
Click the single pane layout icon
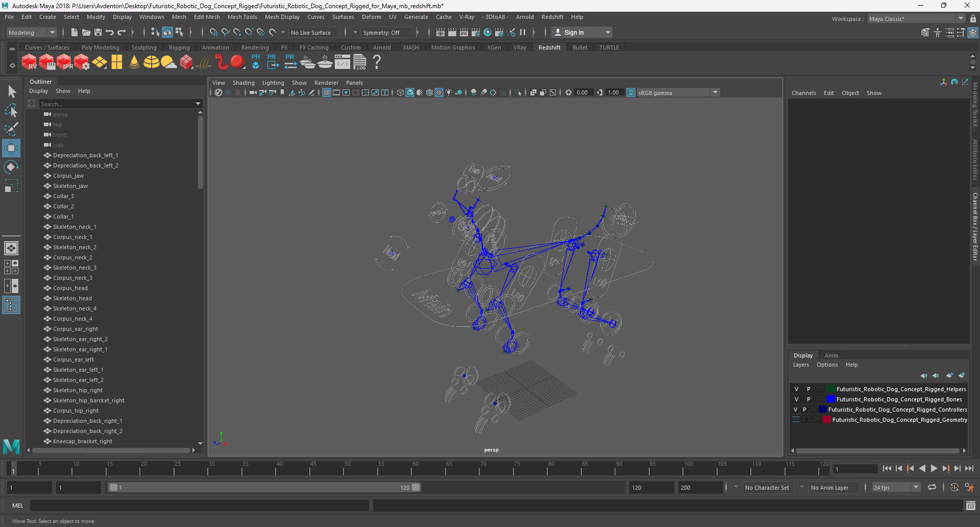[11, 248]
